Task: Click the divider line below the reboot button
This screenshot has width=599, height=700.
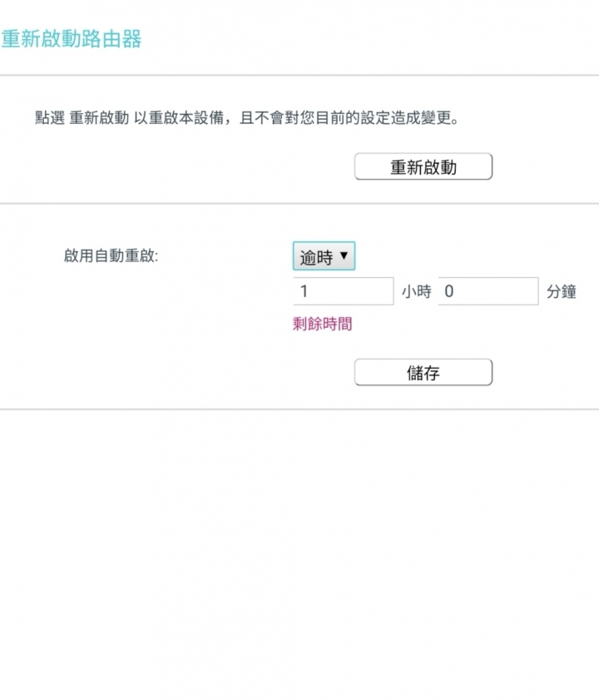Action: point(299,204)
